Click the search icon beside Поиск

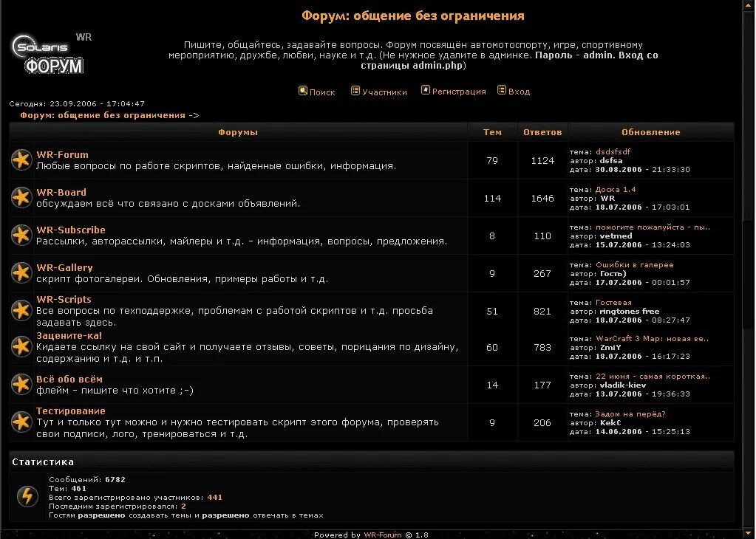303,91
